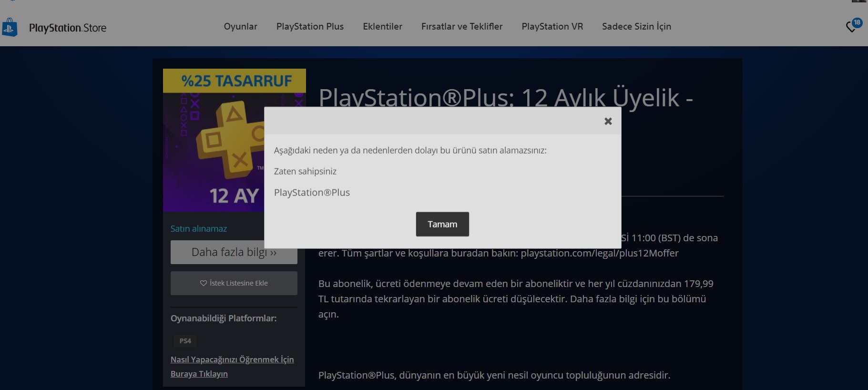Viewport: 868px width, 390px height.
Task: Click the Satın alınamaz status text
Action: tap(199, 229)
